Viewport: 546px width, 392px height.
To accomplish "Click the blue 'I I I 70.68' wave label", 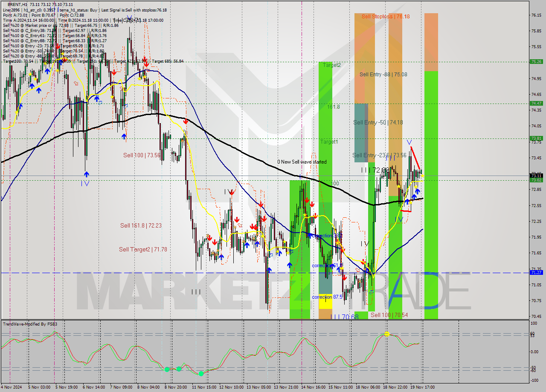I will (x=344, y=317).
